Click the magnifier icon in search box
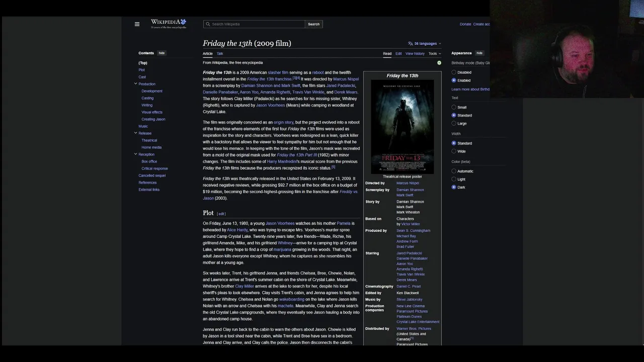The height and width of the screenshot is (362, 644). (207, 24)
